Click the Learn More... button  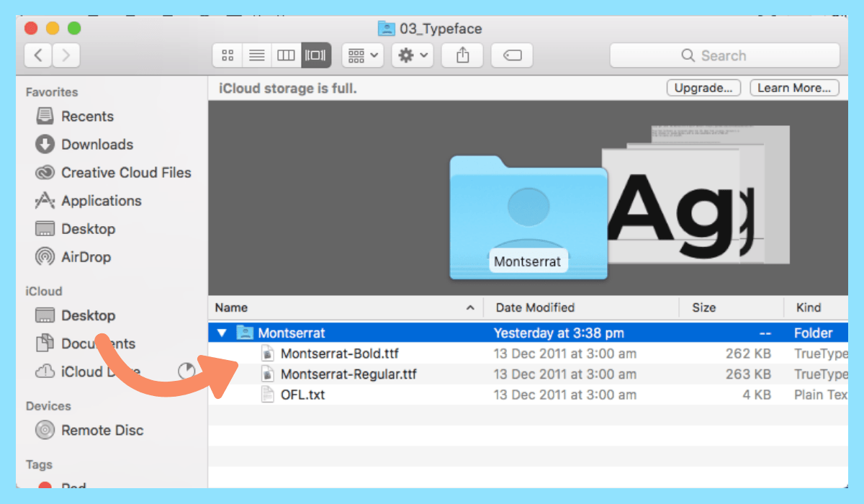(794, 88)
